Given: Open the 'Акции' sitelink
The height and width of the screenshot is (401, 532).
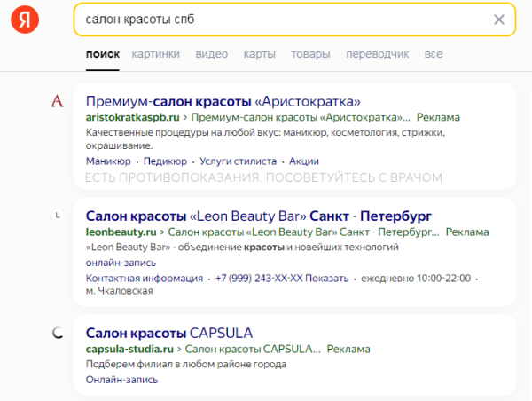Looking at the screenshot, I should (304, 161).
